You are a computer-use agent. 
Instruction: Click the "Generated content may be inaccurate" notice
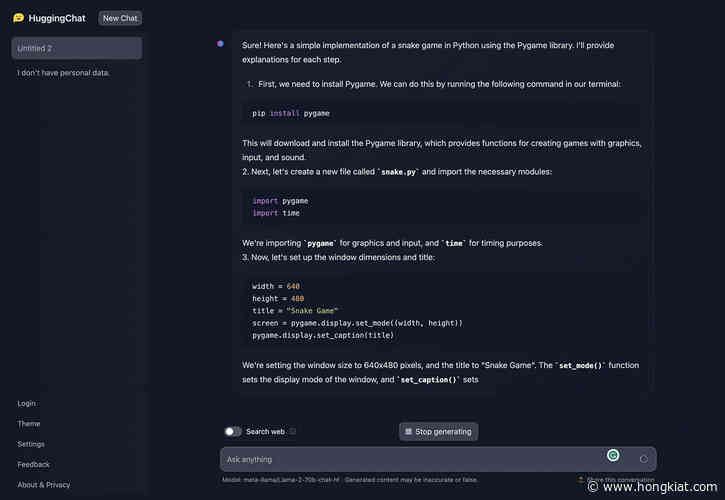(411, 480)
